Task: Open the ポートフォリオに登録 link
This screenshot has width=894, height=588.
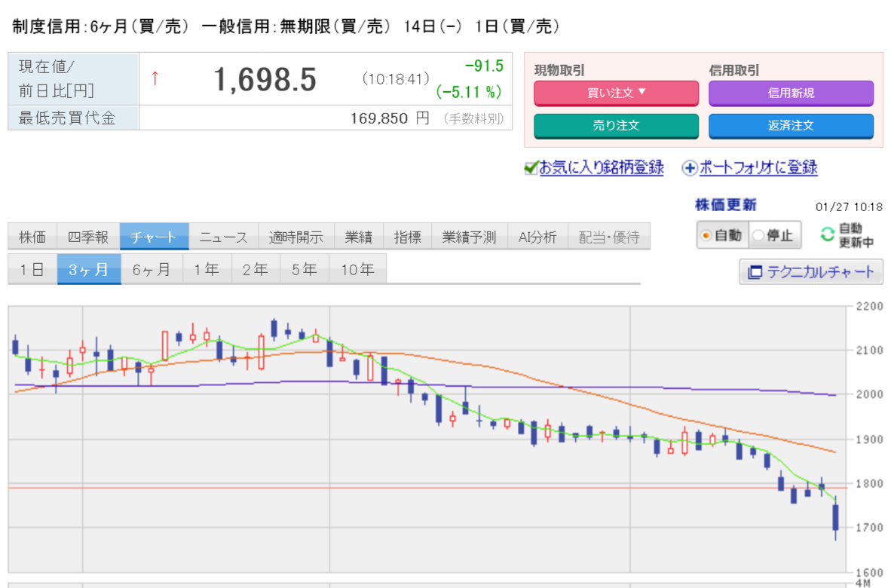Action: pyautogui.click(x=758, y=168)
